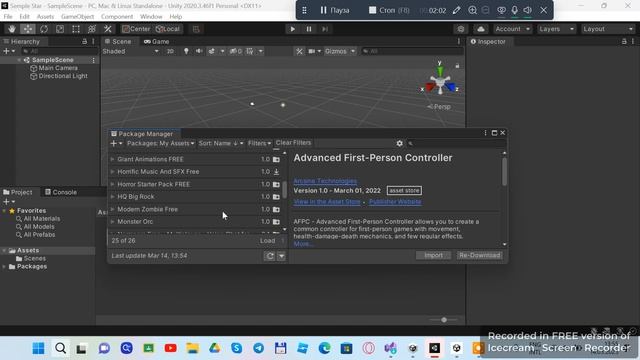Select the Rotate tool
The width and height of the screenshot is (640, 360).
44,29
